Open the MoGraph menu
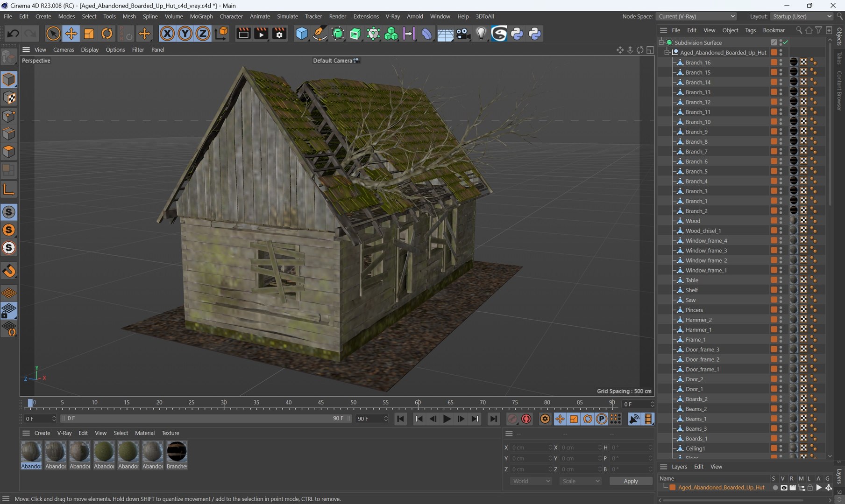845x504 pixels. click(x=201, y=16)
